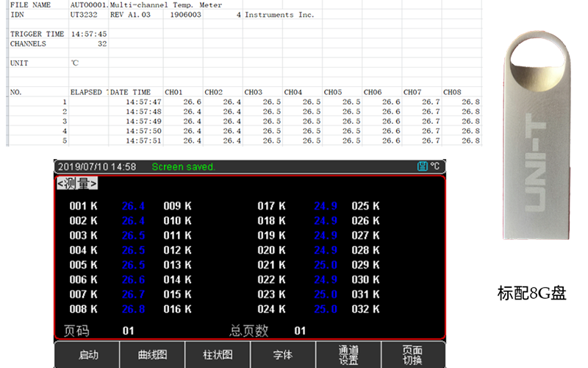Click the °C unit indicator in status bar
This screenshot has width=588, height=368.
[434, 167]
